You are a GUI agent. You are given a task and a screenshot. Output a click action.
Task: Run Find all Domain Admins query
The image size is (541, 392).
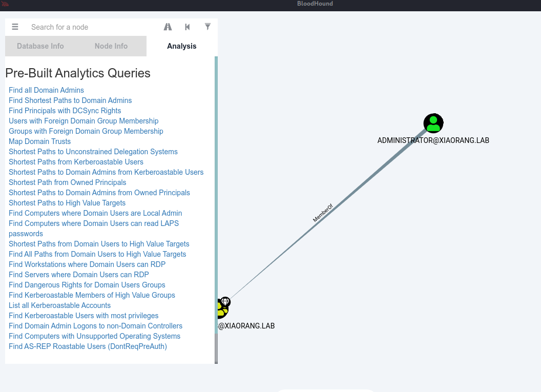[x=46, y=90]
